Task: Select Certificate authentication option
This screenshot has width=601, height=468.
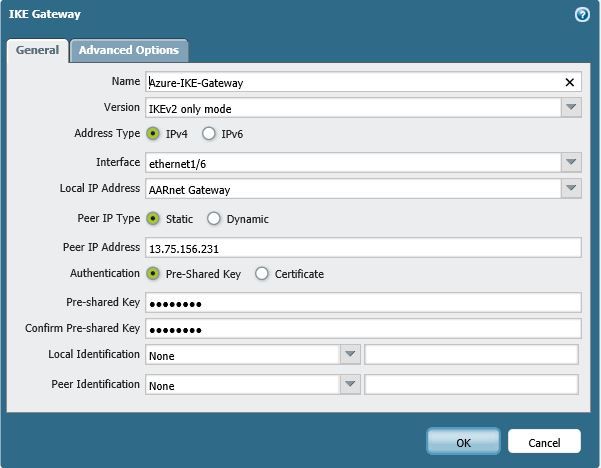Action: point(262,273)
